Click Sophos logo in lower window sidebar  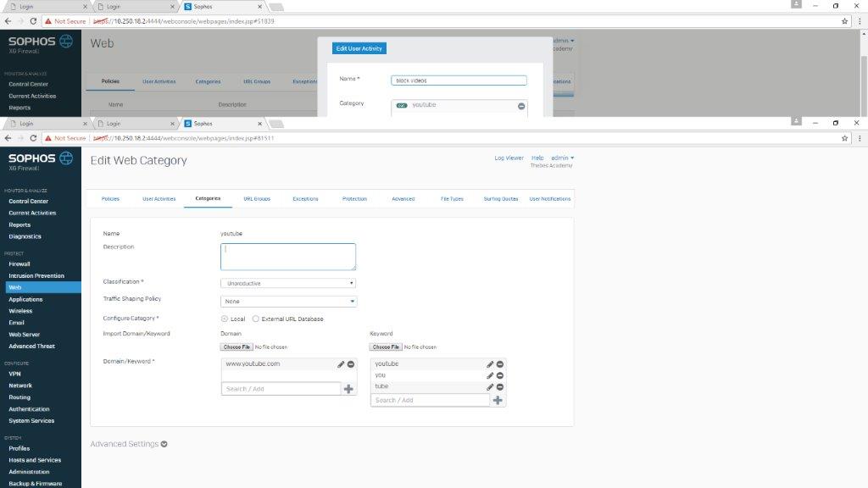pos(41,160)
